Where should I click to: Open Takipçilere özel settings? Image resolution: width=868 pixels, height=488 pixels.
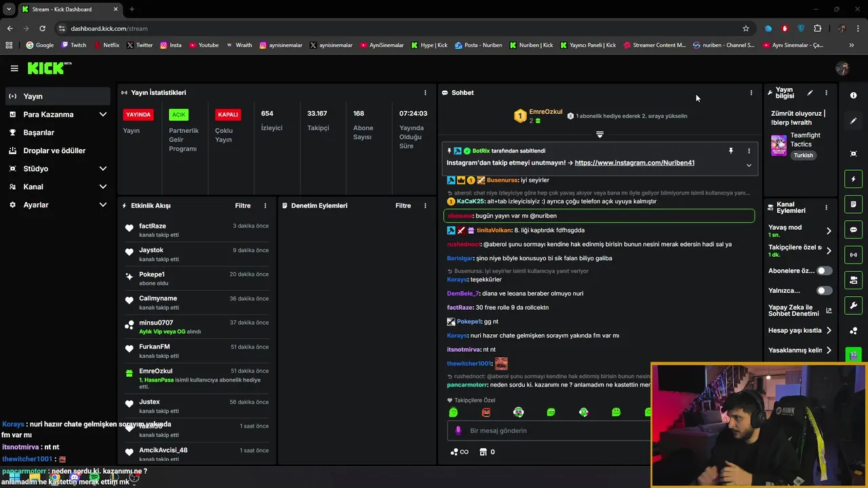[800, 251]
